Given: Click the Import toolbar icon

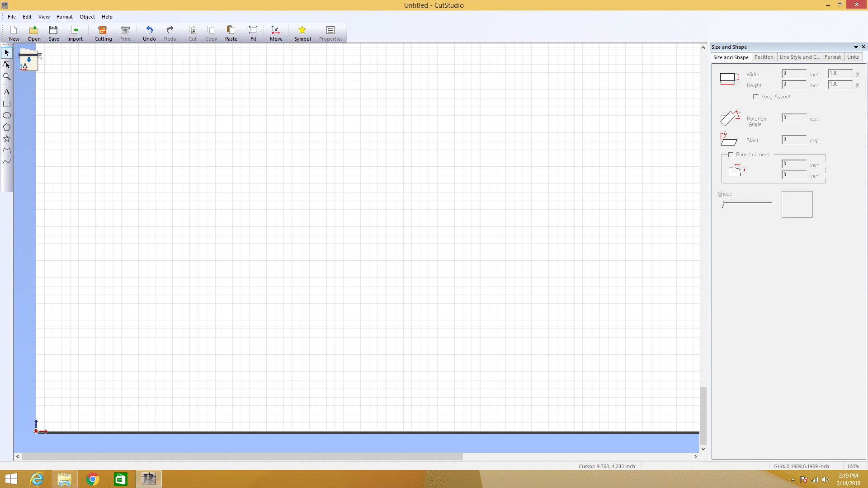Looking at the screenshot, I should pyautogui.click(x=75, y=33).
